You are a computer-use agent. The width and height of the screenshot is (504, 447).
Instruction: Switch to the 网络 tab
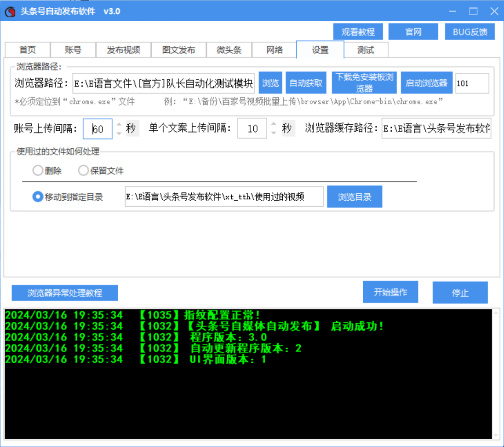(275, 50)
